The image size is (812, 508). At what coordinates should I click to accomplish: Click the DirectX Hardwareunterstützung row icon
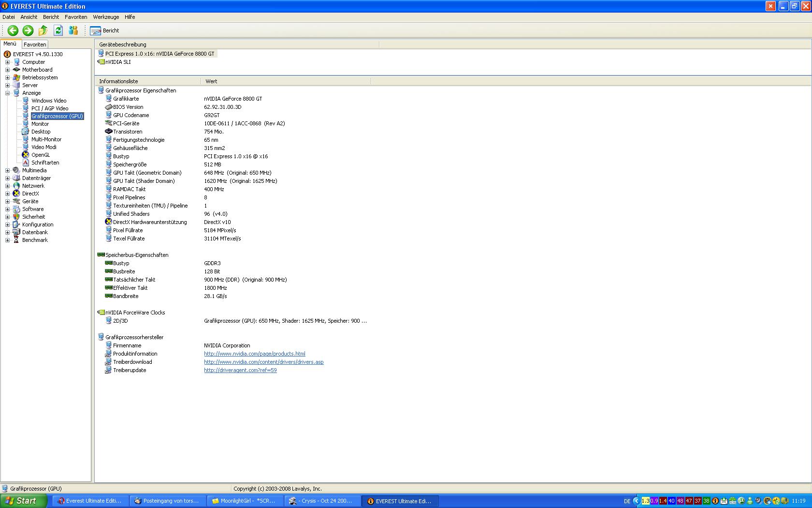pyautogui.click(x=109, y=222)
